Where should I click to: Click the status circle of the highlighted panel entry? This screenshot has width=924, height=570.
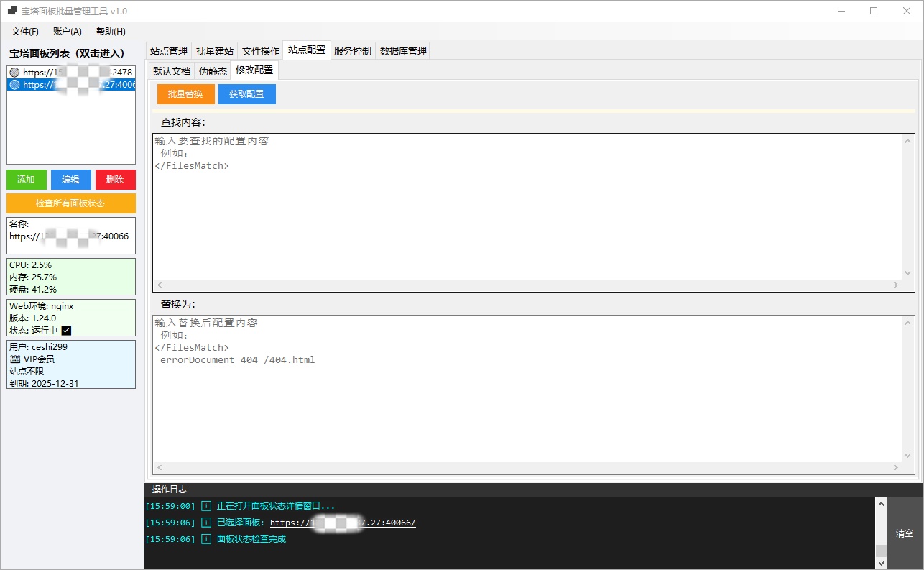click(14, 85)
